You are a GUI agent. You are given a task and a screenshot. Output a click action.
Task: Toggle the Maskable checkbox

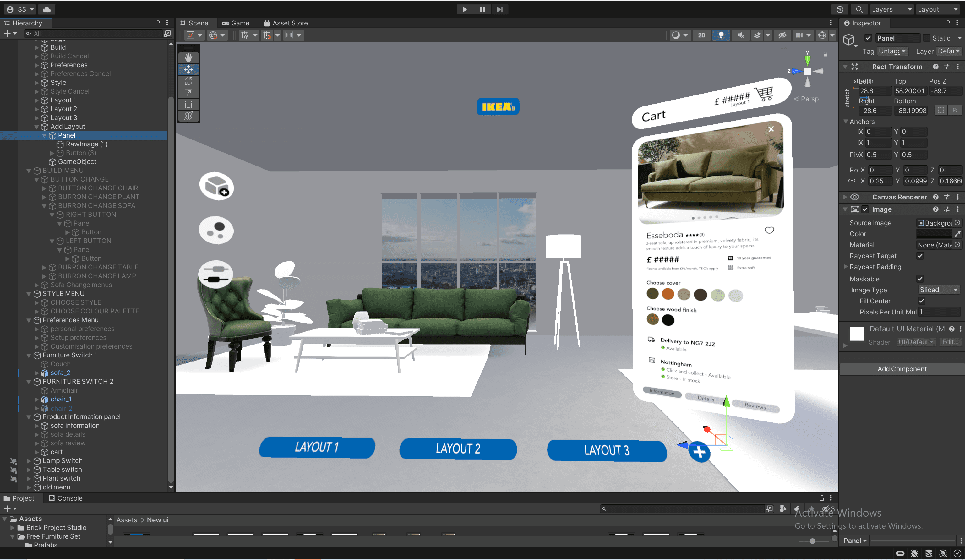coord(920,279)
